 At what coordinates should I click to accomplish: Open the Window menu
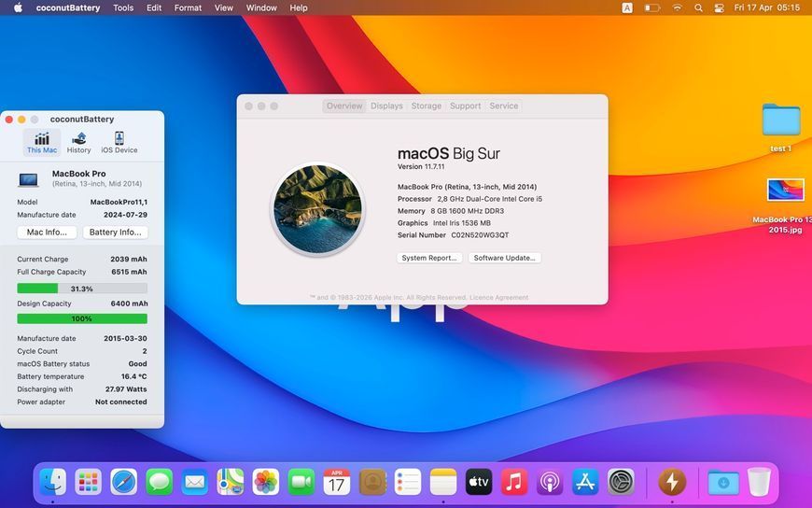[261, 7]
